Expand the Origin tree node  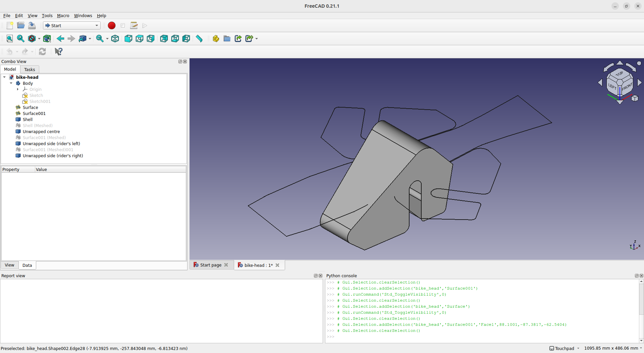point(18,89)
